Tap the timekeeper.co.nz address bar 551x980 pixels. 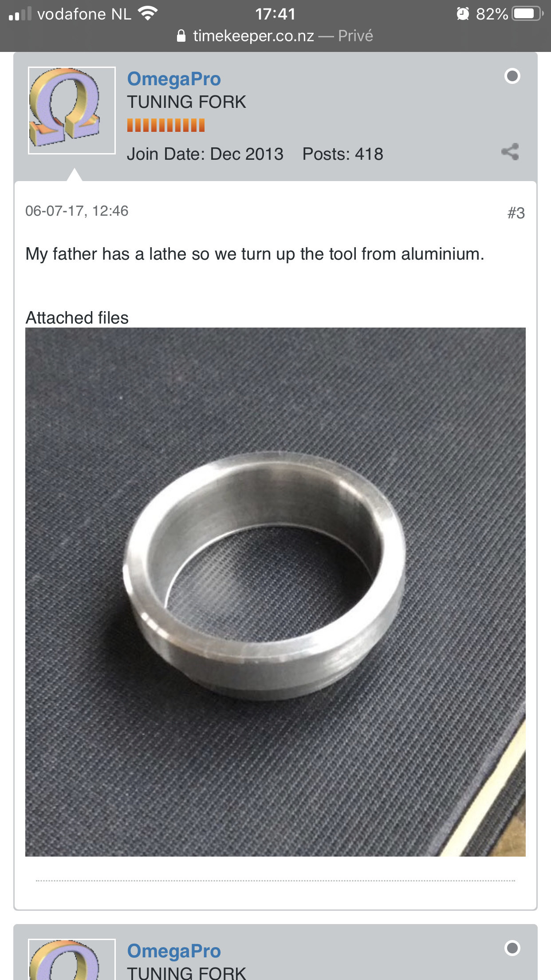(275, 36)
